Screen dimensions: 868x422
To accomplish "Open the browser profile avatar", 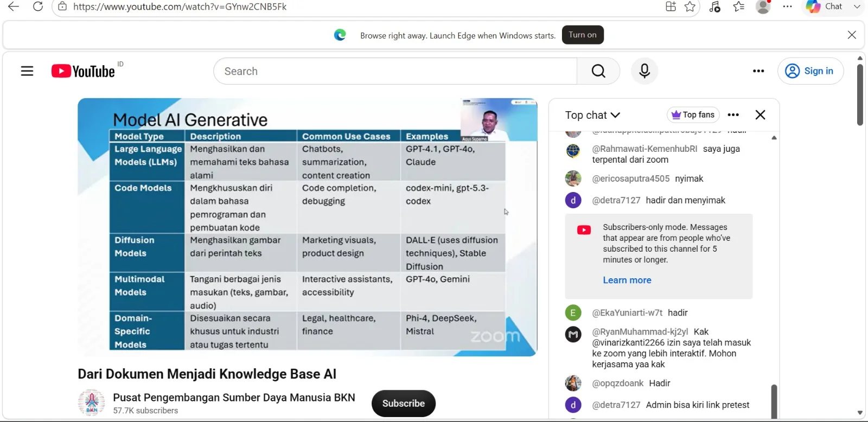I will point(763,7).
